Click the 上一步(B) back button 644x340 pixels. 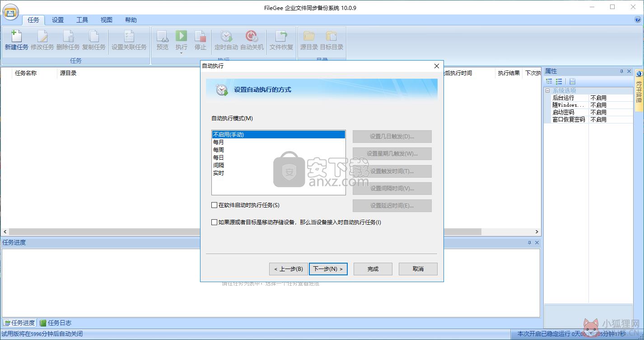coord(289,269)
